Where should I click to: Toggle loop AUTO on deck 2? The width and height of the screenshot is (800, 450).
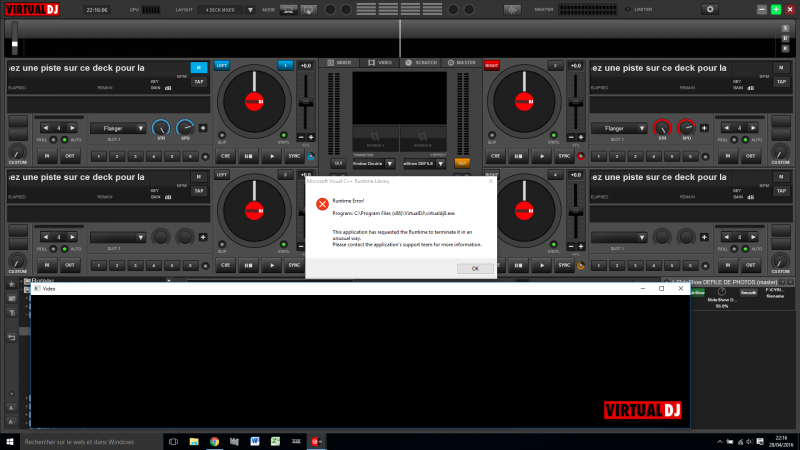tap(745, 139)
